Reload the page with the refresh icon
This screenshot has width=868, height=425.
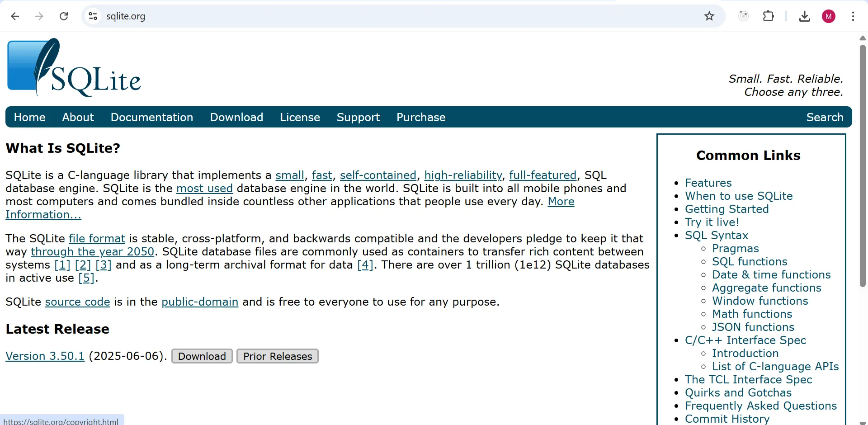(64, 16)
